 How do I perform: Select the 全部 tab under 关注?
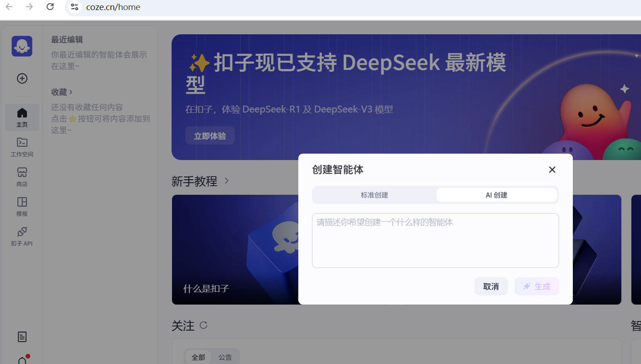[x=198, y=357]
